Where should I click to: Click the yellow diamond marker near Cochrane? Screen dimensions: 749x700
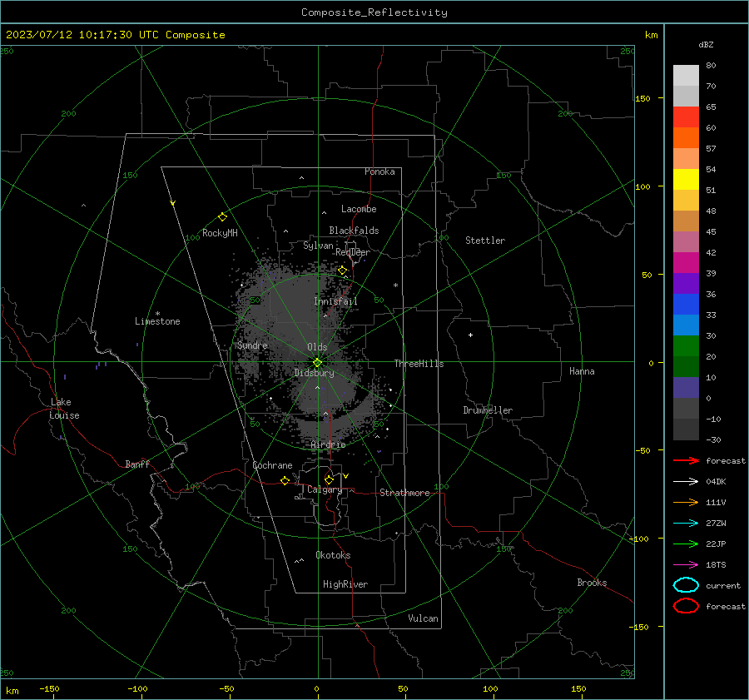pos(285,480)
